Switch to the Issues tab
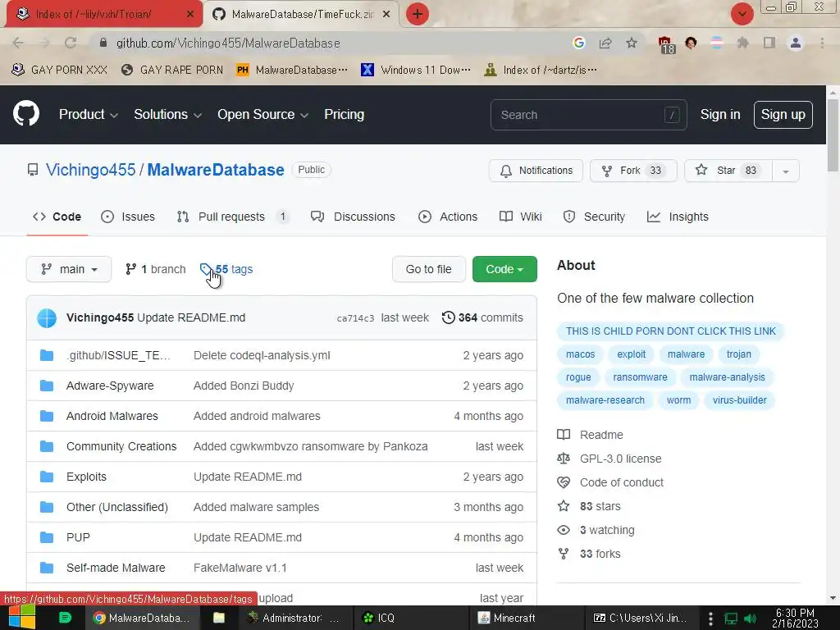This screenshot has width=840, height=630. 128,217
